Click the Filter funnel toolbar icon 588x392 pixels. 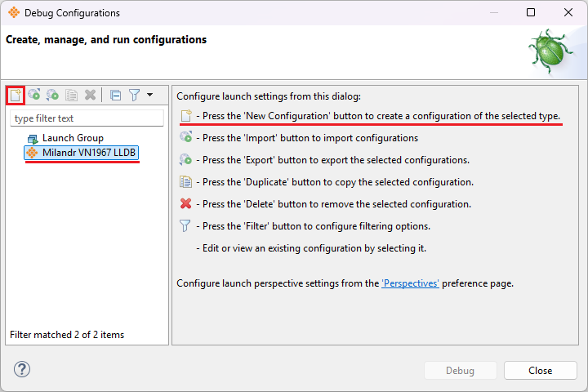tap(135, 95)
